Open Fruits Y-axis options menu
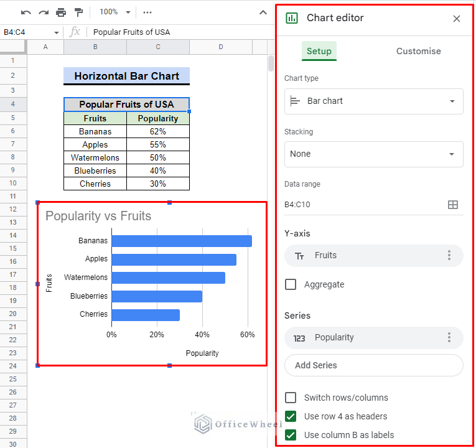 [x=449, y=255]
